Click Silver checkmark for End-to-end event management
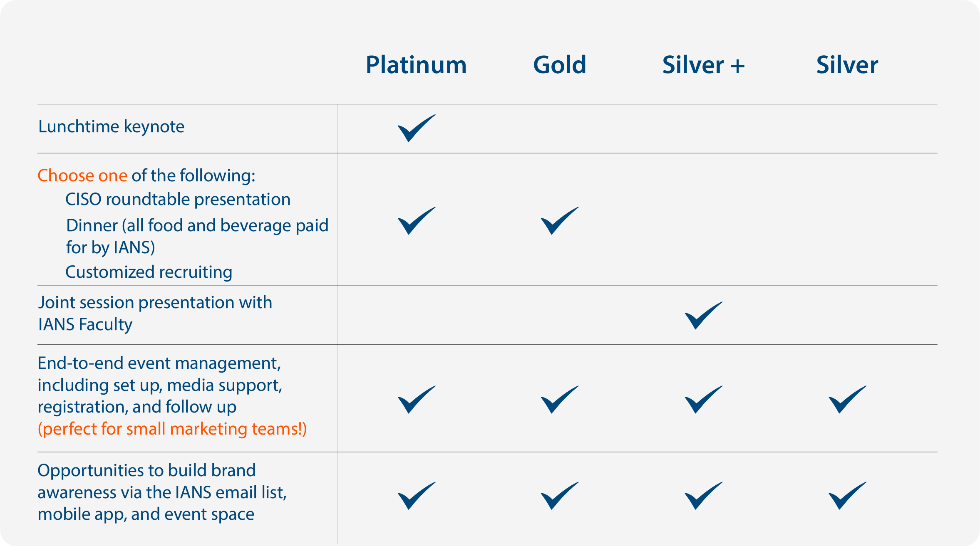This screenshot has width=980, height=546. tap(847, 399)
